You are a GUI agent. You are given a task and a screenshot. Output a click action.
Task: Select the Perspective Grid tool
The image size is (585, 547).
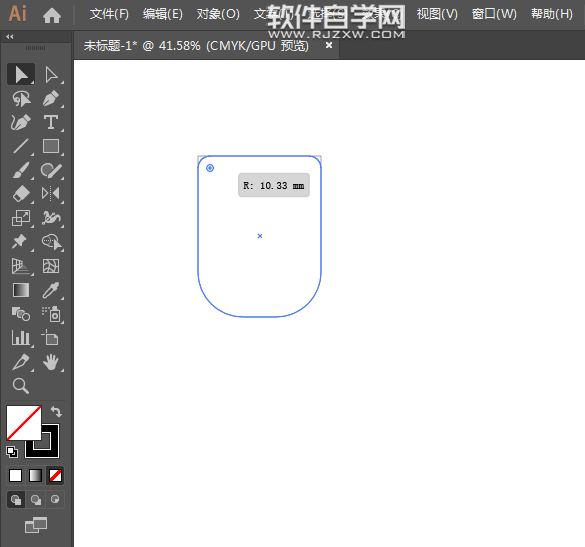(x=21, y=266)
